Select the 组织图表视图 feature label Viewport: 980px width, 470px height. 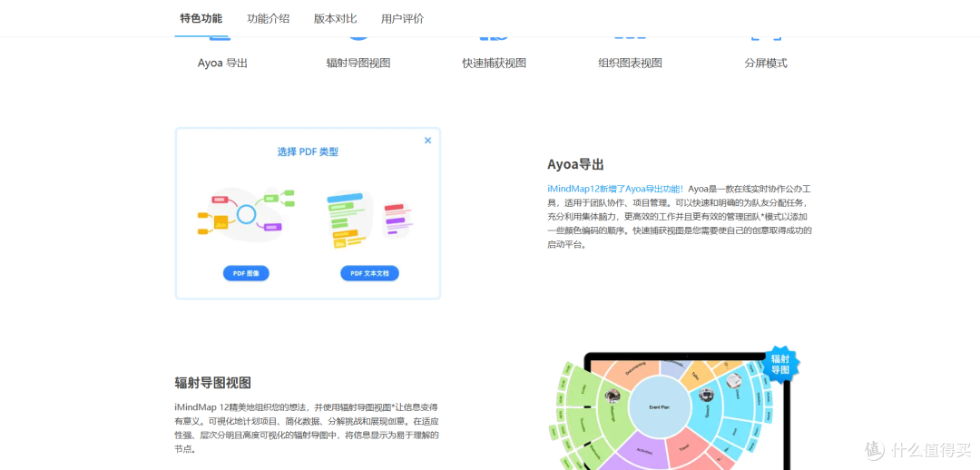(x=630, y=64)
